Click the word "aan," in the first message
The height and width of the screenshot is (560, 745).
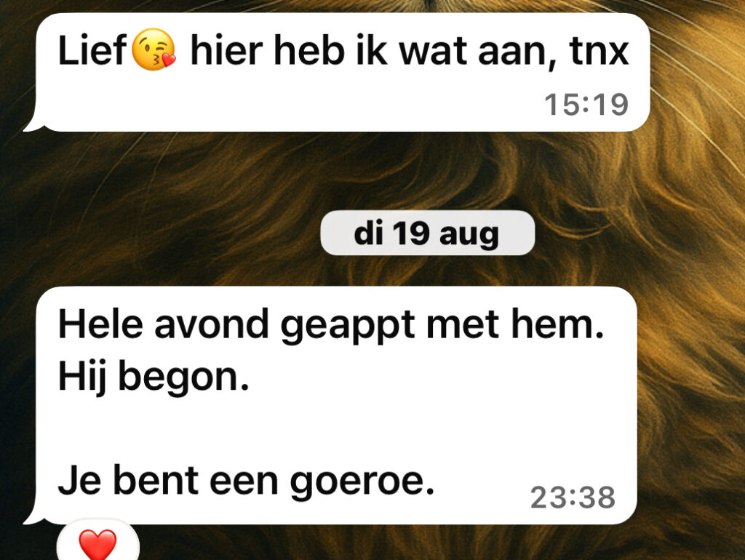pos(512,52)
